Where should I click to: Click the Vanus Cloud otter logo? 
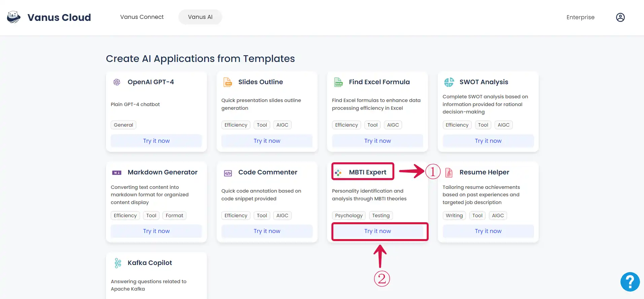pos(14,17)
